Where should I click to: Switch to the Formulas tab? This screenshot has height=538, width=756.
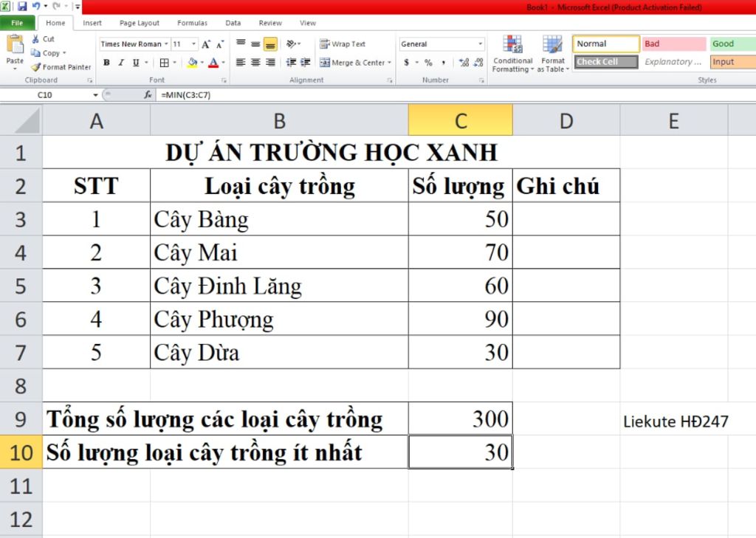(x=192, y=23)
